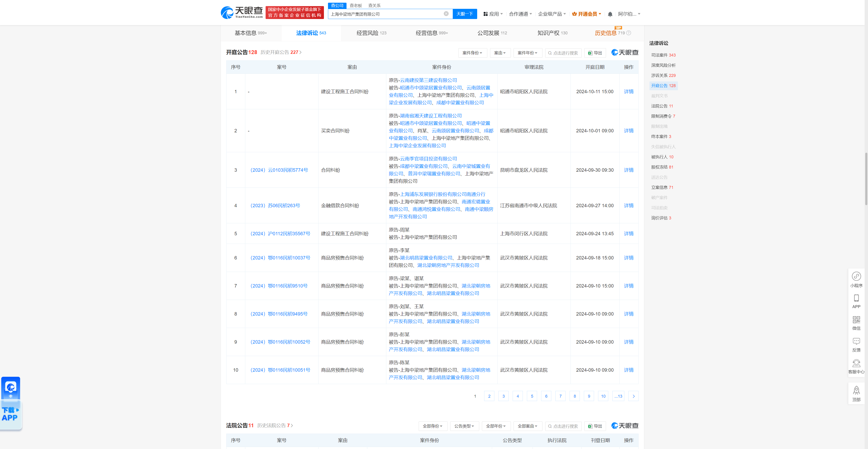Select the 查关系 search mode tab
Image resolution: width=868 pixels, height=449 pixels.
pyautogui.click(x=374, y=5)
